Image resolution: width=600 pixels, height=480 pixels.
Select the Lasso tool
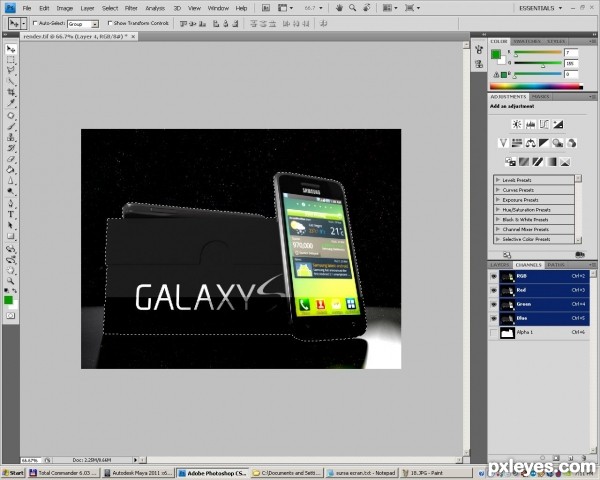click(x=11, y=70)
